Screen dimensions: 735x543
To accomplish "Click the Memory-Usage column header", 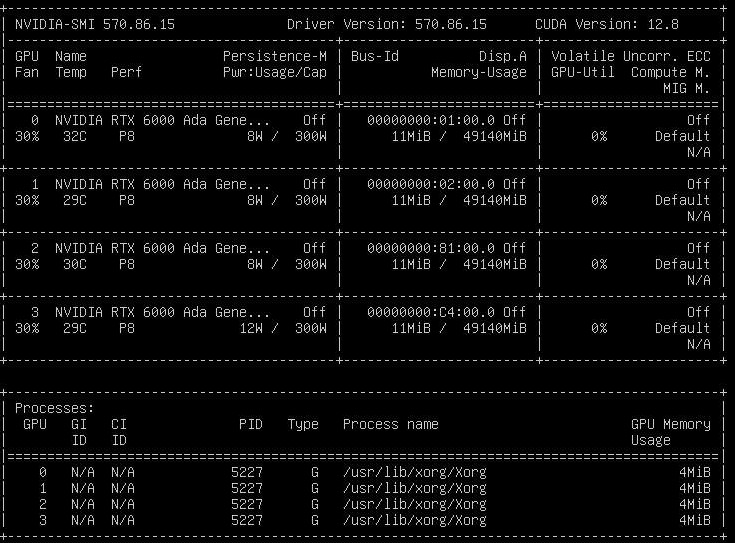I will 478,72.
